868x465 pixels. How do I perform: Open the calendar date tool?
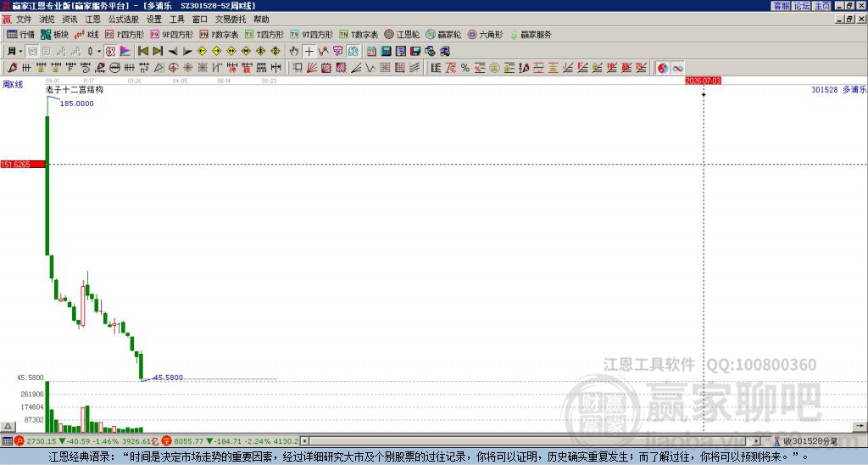pos(371,52)
